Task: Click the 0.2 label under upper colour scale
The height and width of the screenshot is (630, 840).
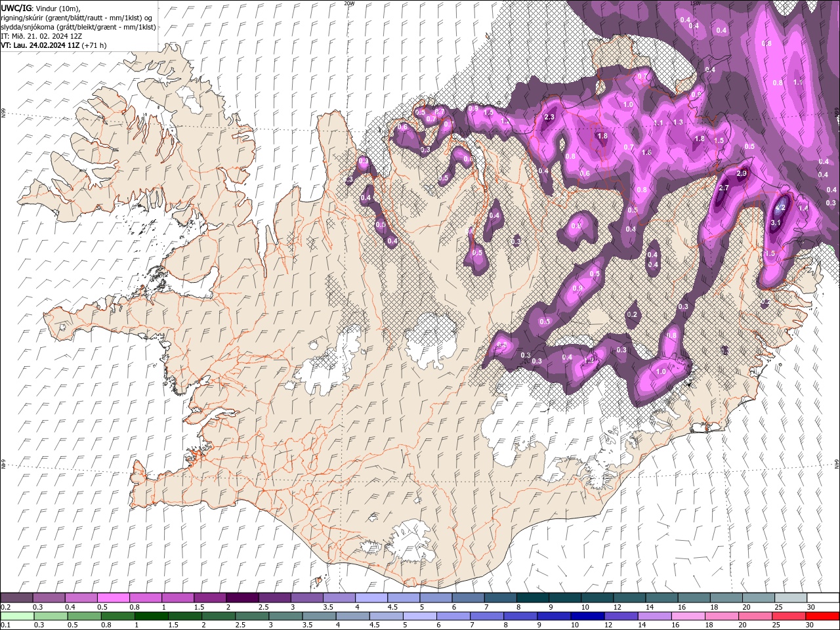Action: (x=5, y=607)
